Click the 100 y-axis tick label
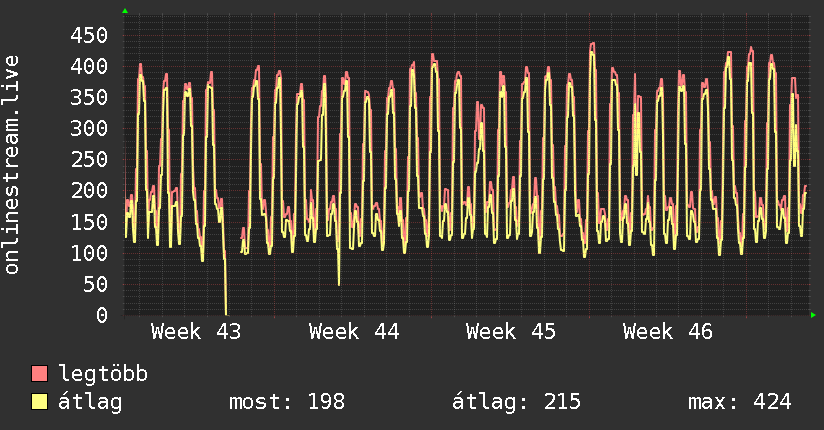 (90, 253)
